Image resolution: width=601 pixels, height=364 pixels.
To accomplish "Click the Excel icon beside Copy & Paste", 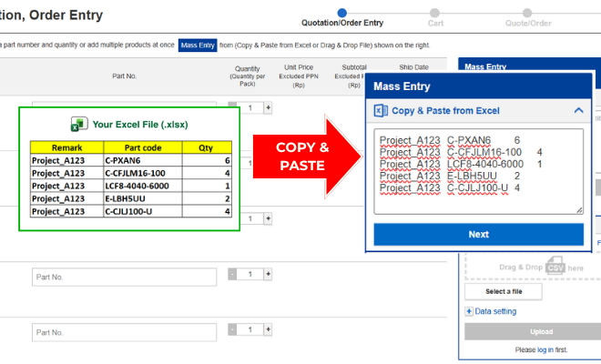I will tap(381, 111).
